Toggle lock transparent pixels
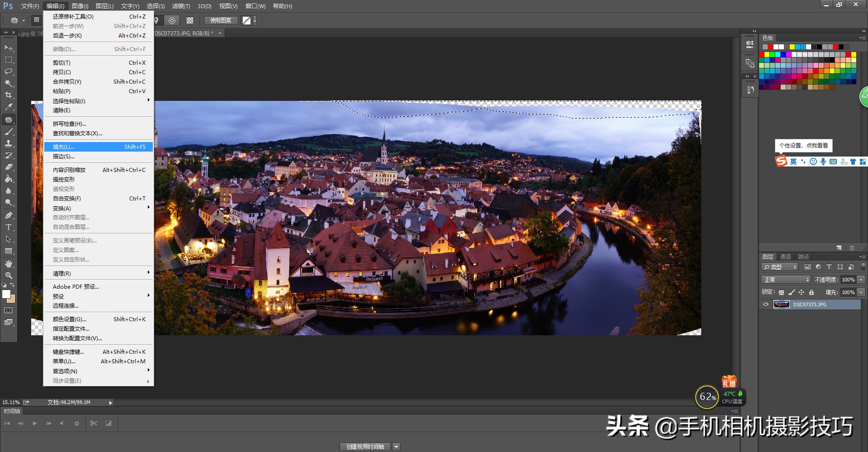 tap(781, 292)
